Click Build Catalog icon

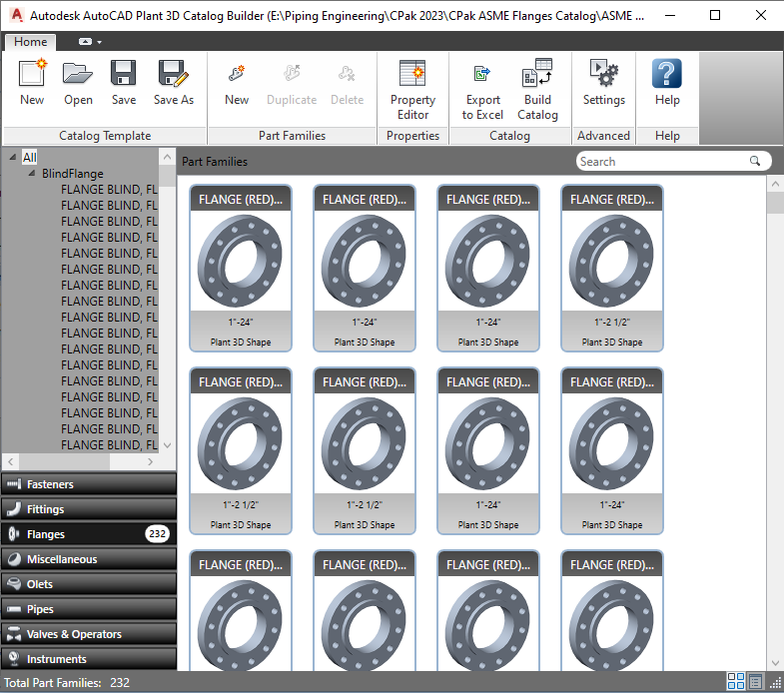[537, 90]
